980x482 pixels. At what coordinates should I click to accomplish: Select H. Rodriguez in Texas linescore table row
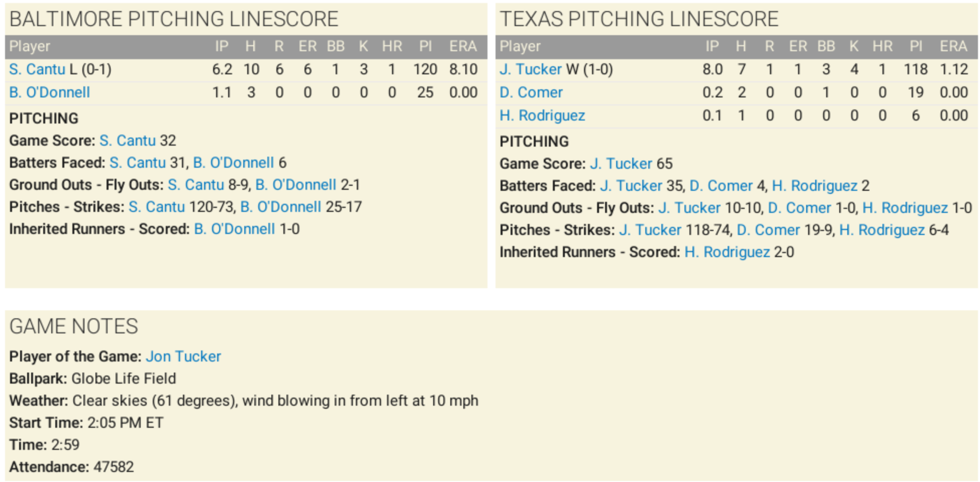click(x=542, y=115)
